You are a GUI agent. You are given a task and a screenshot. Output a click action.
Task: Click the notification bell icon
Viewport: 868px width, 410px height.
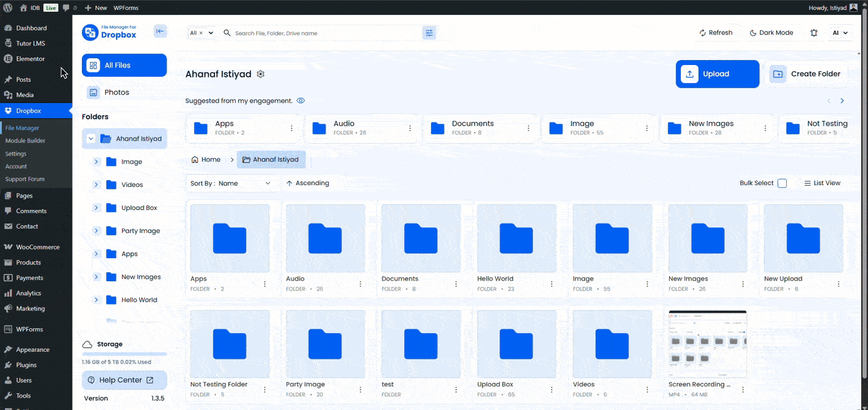pos(814,32)
